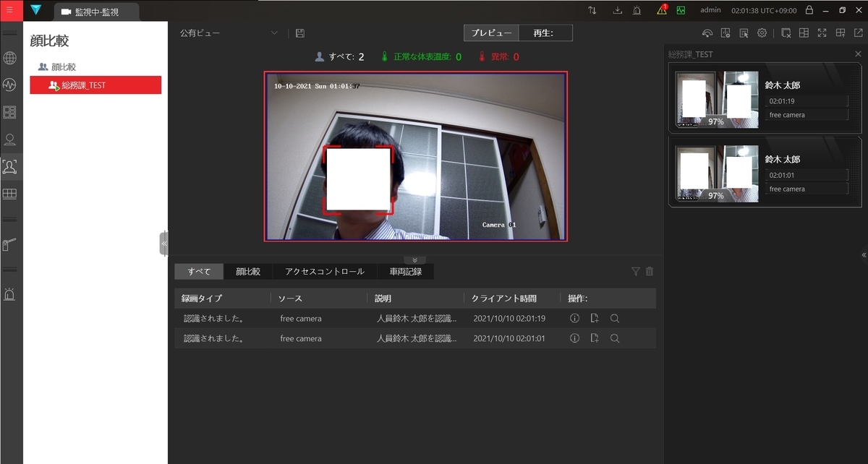
Task: Open the event filter funnel icon
Action: 635,271
